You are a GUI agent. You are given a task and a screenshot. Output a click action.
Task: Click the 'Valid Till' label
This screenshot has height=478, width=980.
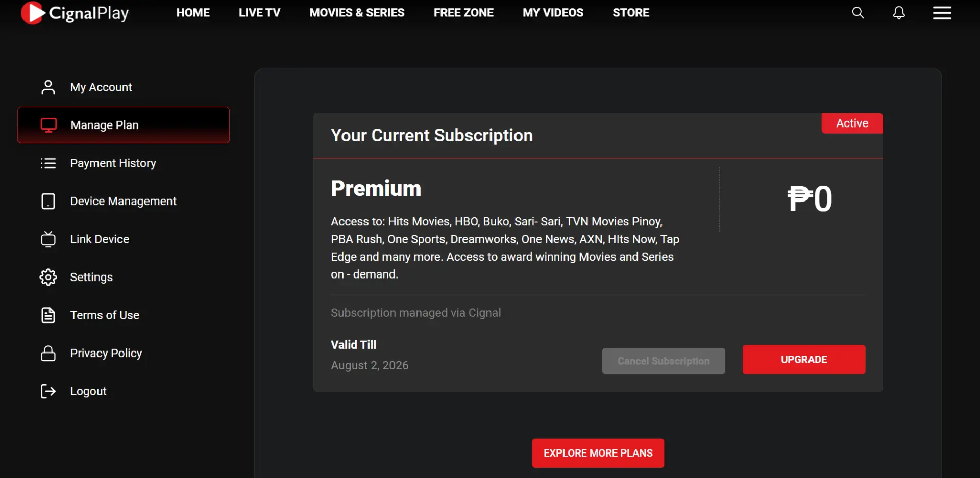[353, 345]
